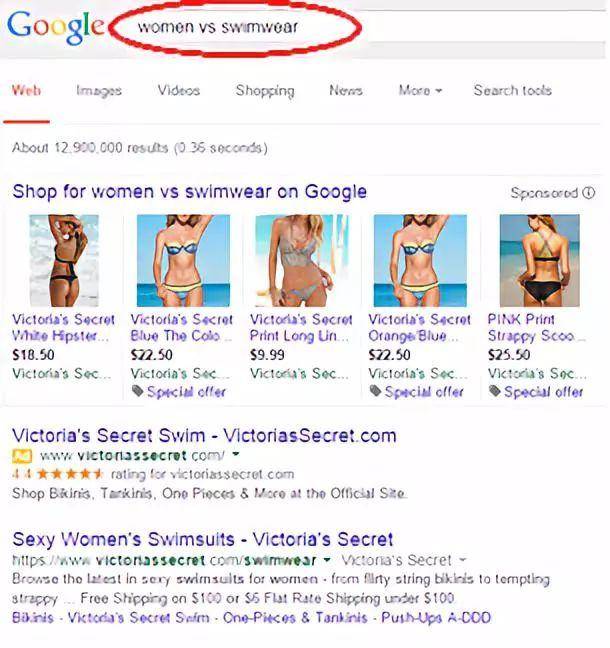This screenshot has width=610, height=648.
Task: Click the Ad badge icon beside victoriassecret.com
Action: pos(22,456)
